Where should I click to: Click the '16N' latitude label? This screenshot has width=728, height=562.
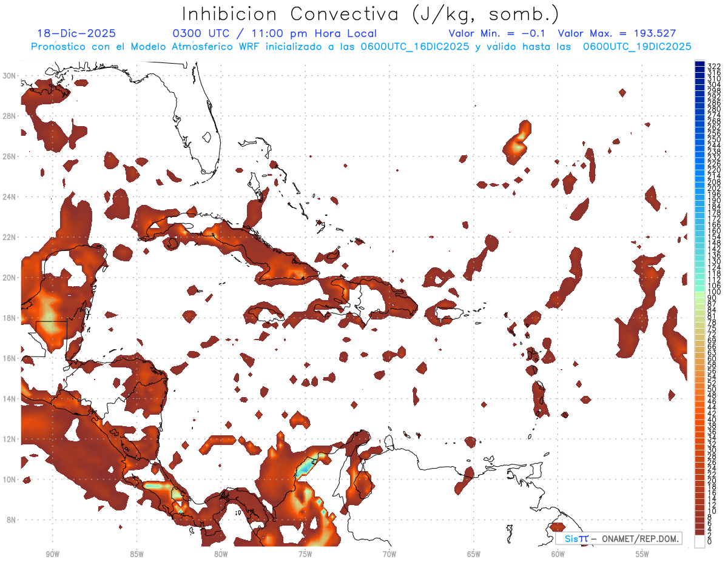(x=10, y=358)
